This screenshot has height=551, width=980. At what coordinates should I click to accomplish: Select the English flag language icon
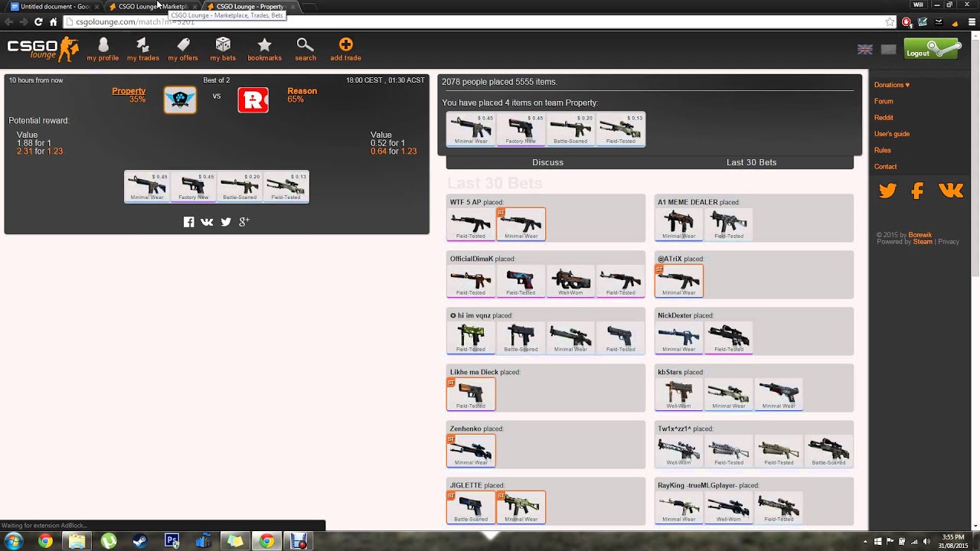click(865, 50)
